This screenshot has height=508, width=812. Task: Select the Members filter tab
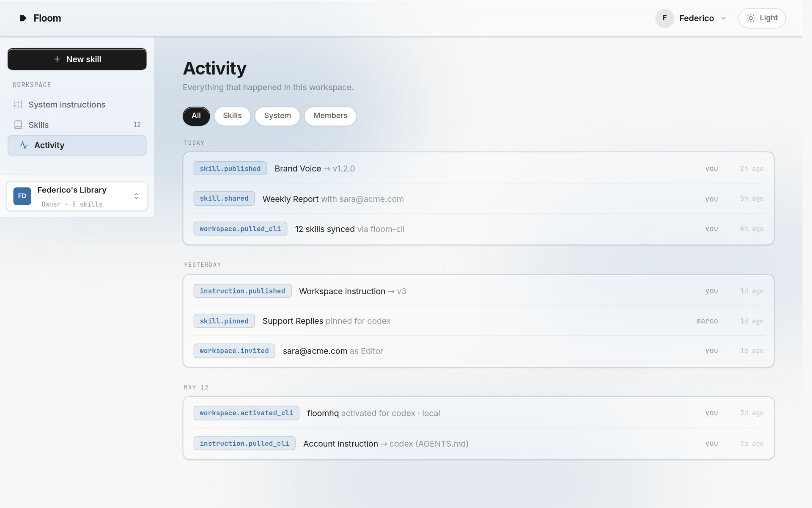330,116
